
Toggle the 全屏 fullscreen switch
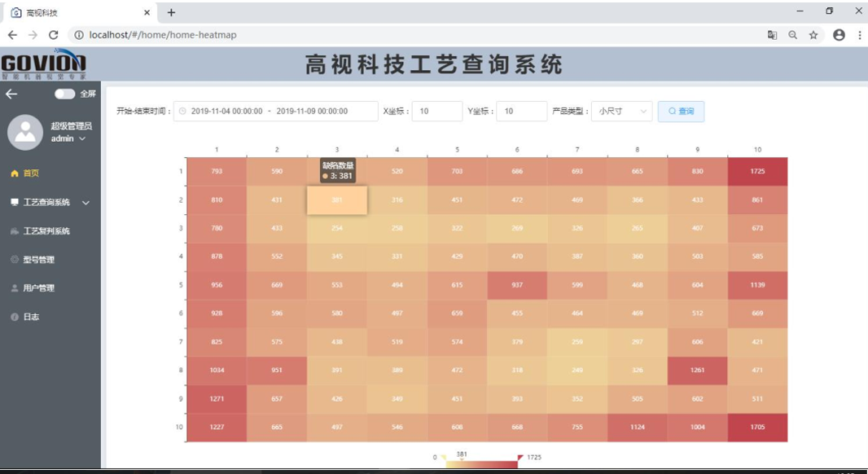point(65,94)
